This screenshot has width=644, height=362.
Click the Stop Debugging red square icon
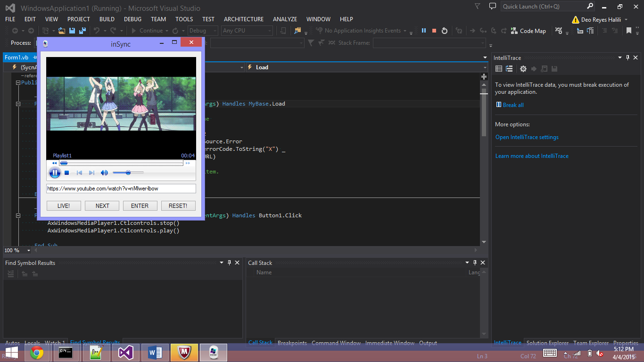click(x=434, y=31)
